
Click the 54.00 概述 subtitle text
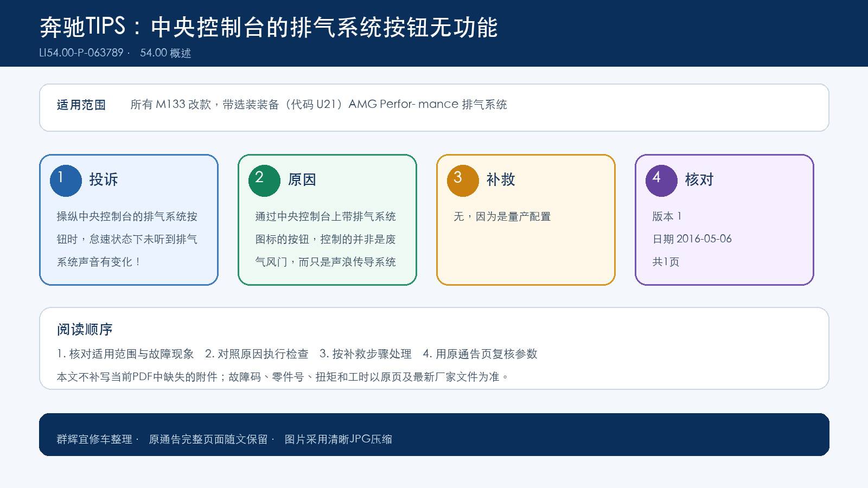coord(165,53)
